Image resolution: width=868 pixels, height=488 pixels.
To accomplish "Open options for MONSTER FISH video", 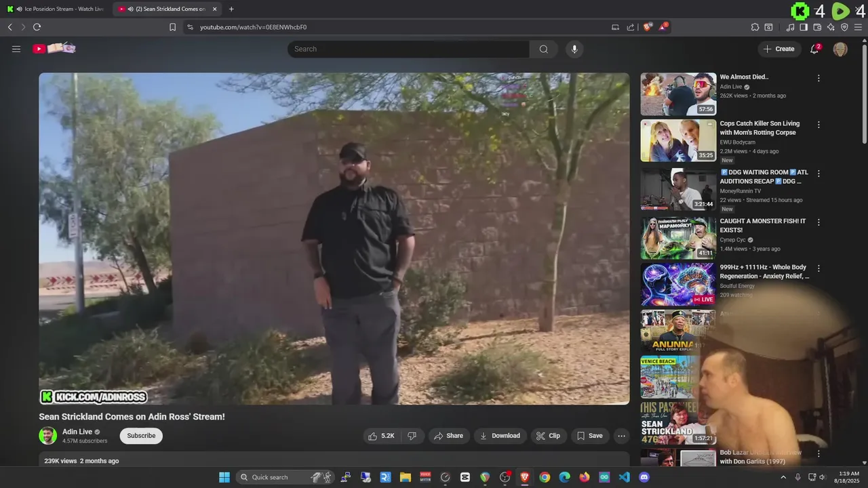I will [818, 222].
